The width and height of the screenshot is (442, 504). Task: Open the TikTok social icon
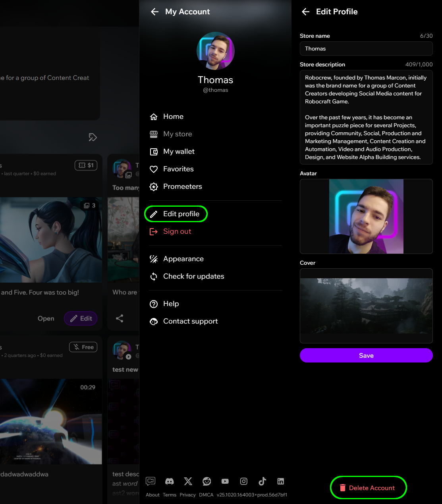(x=262, y=481)
